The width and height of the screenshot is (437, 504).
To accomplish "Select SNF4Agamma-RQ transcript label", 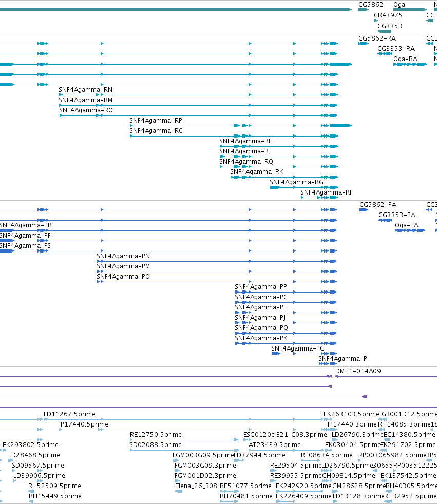I will click(246, 162).
